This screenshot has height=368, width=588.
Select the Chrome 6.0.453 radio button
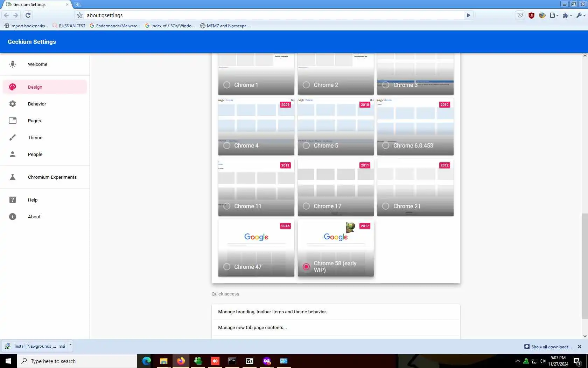[x=386, y=145]
